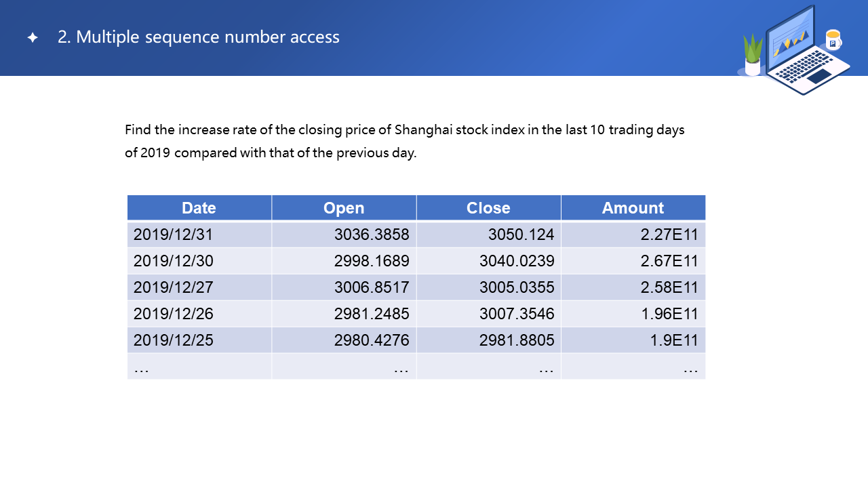
Task: Click the potted plant illustration
Action: (x=753, y=56)
